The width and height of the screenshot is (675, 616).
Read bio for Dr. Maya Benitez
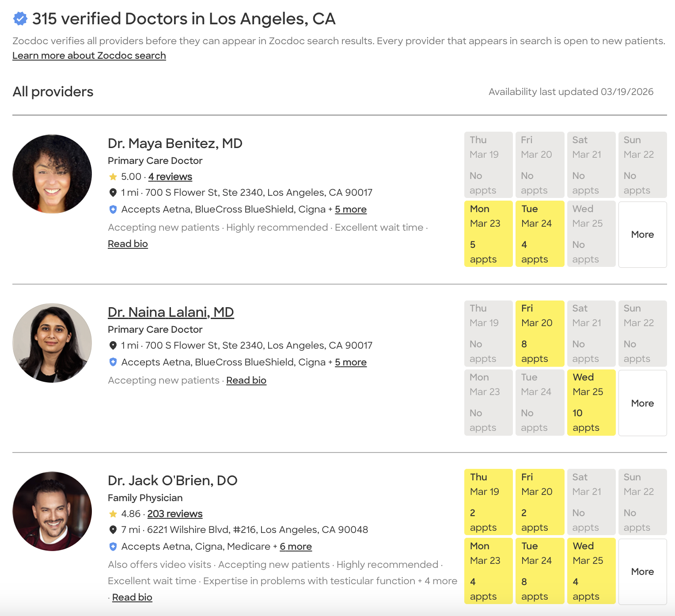click(x=128, y=244)
